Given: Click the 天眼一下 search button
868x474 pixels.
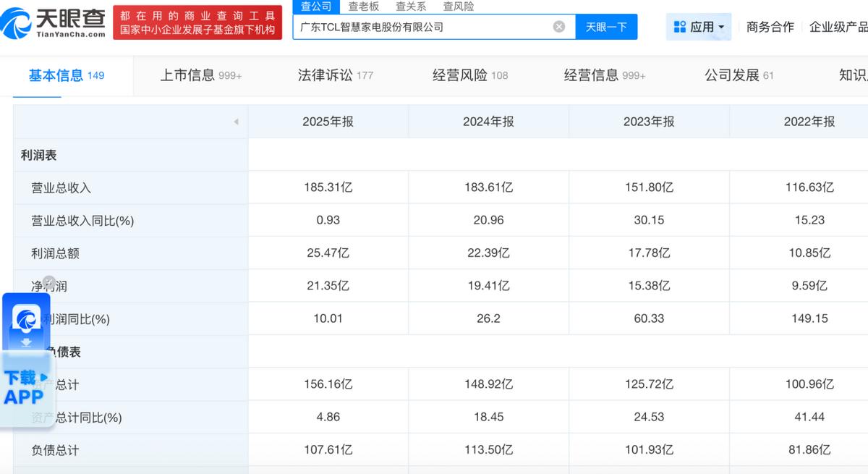Looking at the screenshot, I should 606,27.
